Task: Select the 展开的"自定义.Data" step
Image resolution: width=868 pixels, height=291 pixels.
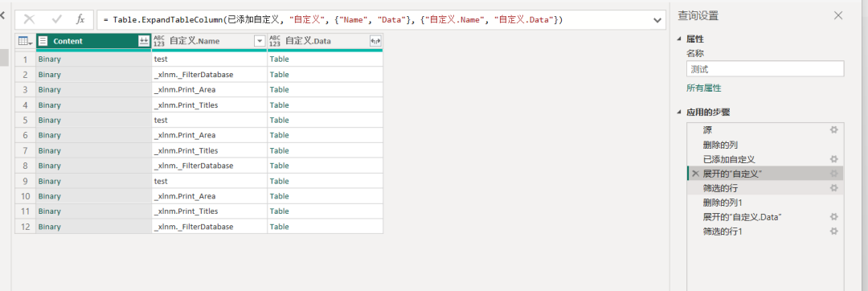Action: [x=765, y=217]
